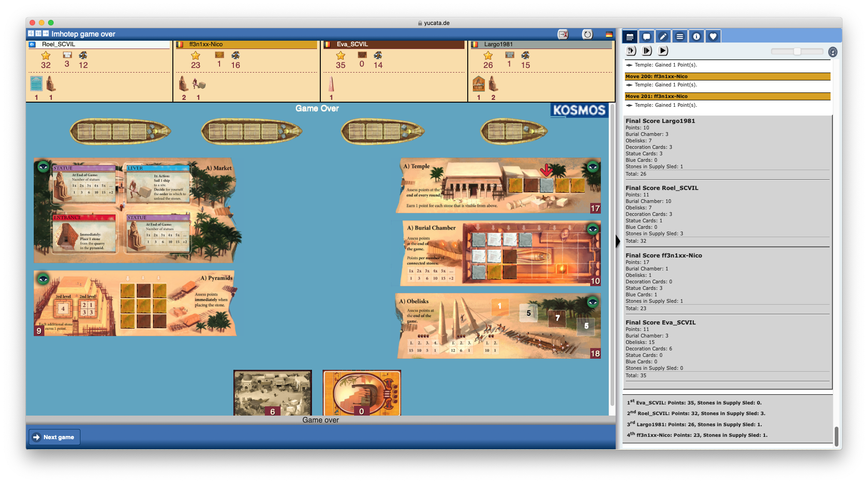Click the arrow-to-crossed-box icon in header
Viewport: 868px width, 484px height.
pos(563,34)
